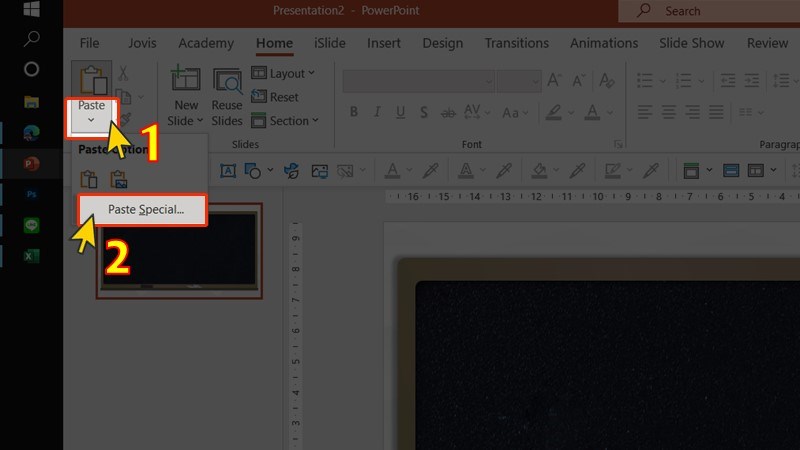
Task: Click the Cut scissors icon
Action: point(123,73)
